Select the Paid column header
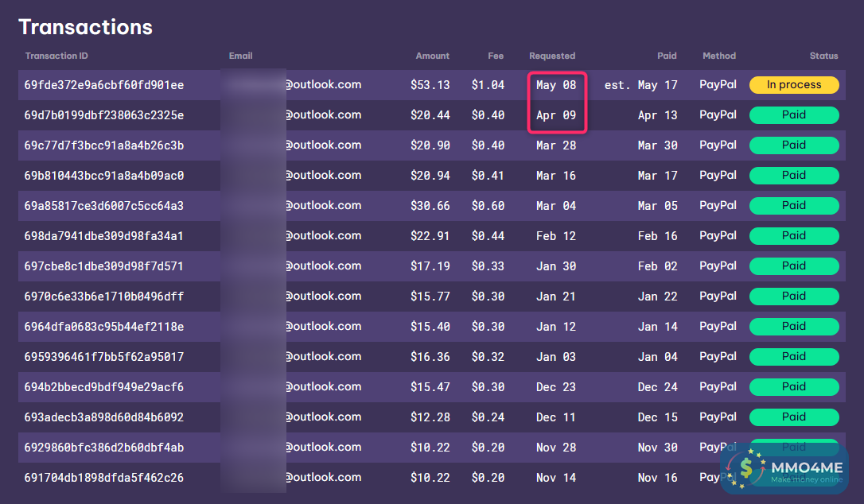Screen dimensions: 864x504 [667, 56]
